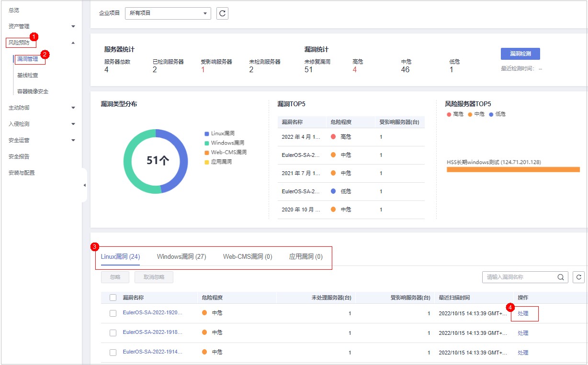Click the orange HSS长期windows测试 risk bar
This screenshot has height=365, width=588.
pyautogui.click(x=513, y=169)
